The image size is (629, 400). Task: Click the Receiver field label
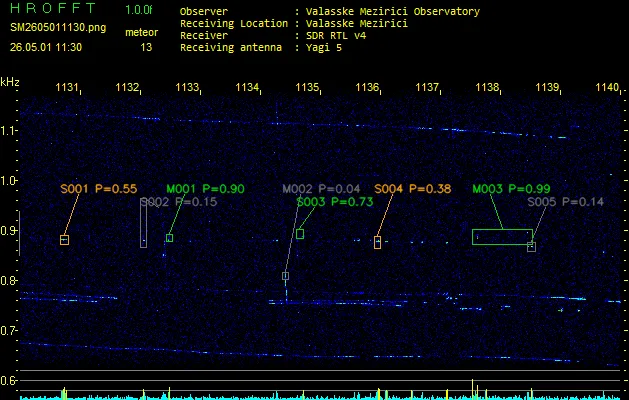204,36
